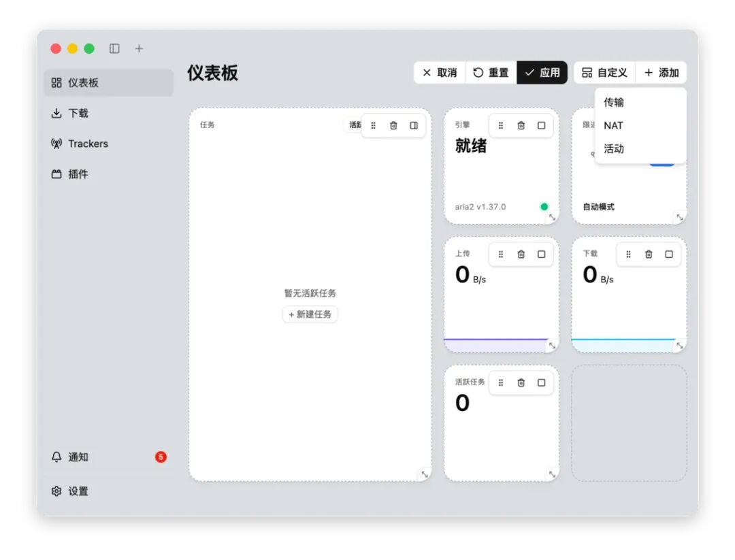Choose NAT from the 添加 dropdown menu
The height and width of the screenshot is (560, 735).
[x=640, y=126]
